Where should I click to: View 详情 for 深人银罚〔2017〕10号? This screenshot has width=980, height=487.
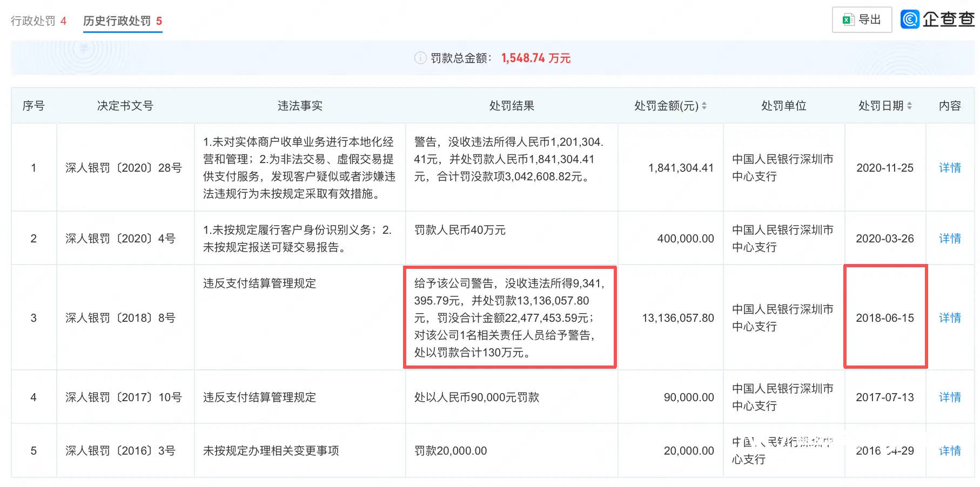(x=949, y=397)
